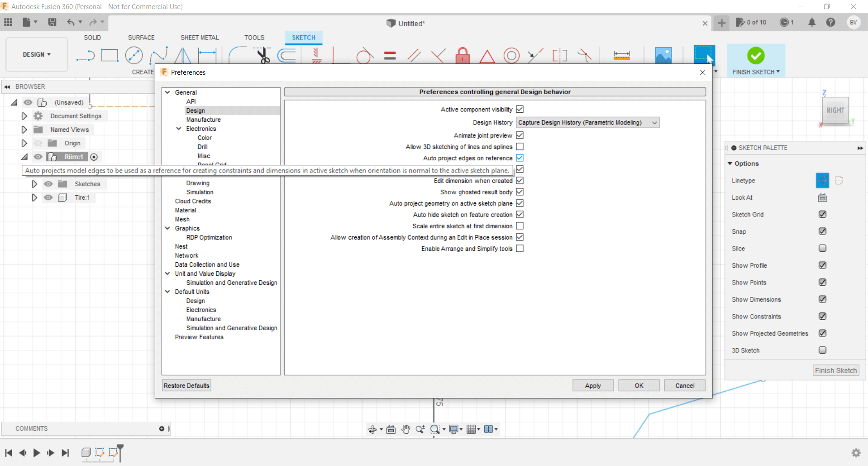The width and height of the screenshot is (868, 466).
Task: Enable Scale entire sketch at first dimension
Action: point(520,226)
